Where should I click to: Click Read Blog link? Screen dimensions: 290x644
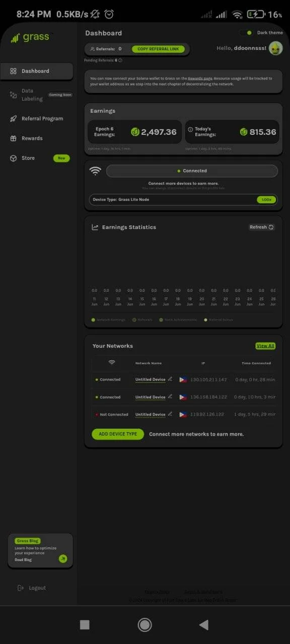[23, 560]
